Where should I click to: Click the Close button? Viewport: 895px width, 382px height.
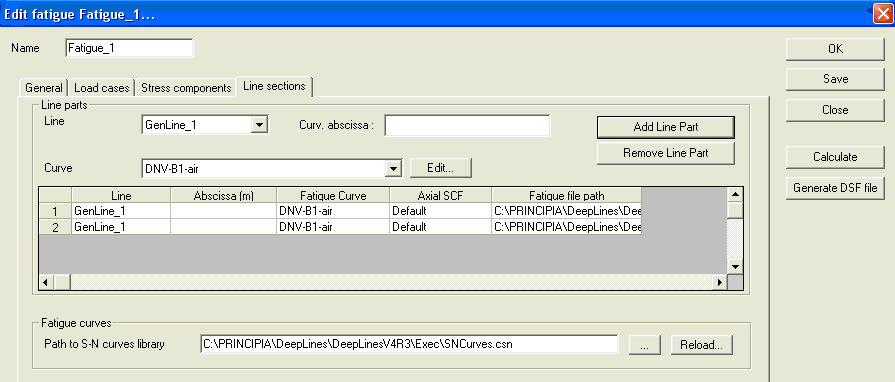(835, 110)
